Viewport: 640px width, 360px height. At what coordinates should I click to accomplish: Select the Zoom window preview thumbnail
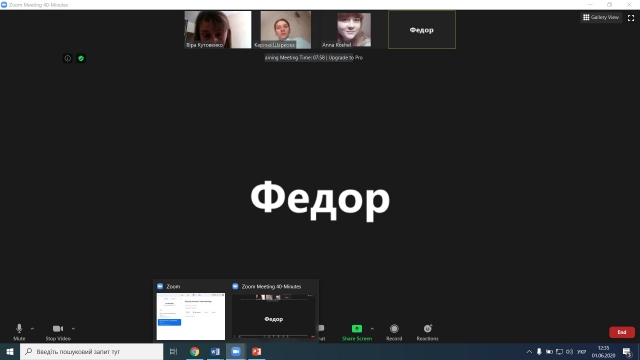191,316
